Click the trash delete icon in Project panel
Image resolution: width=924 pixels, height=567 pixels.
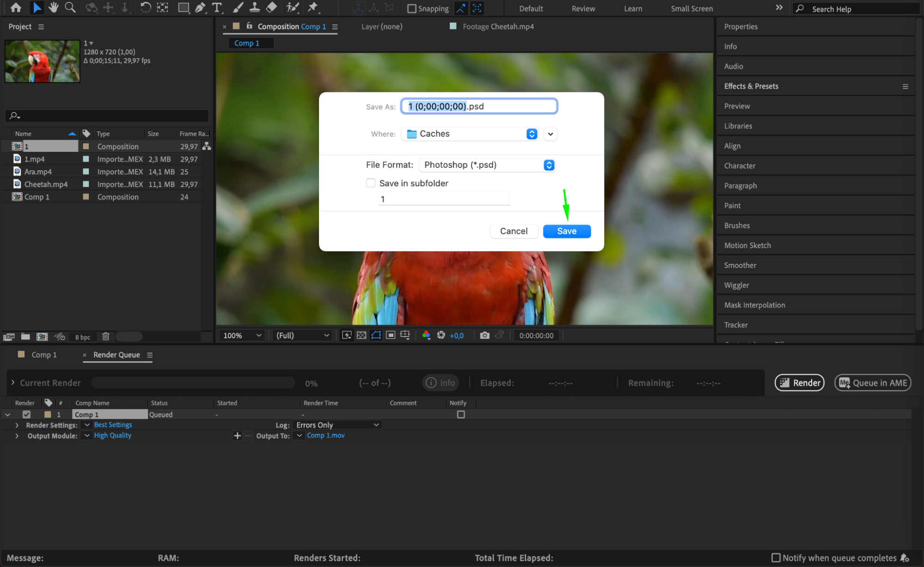pyautogui.click(x=106, y=336)
